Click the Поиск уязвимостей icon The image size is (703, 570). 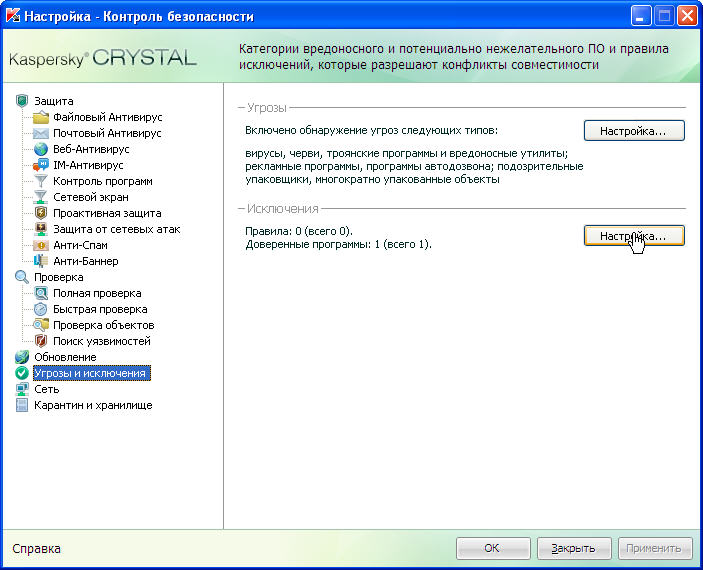coord(41,341)
